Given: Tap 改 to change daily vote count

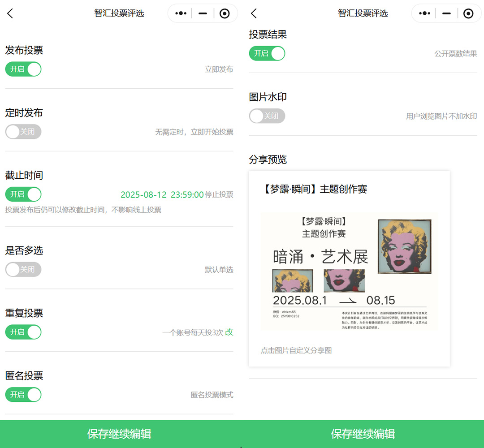Looking at the screenshot, I should [x=229, y=332].
